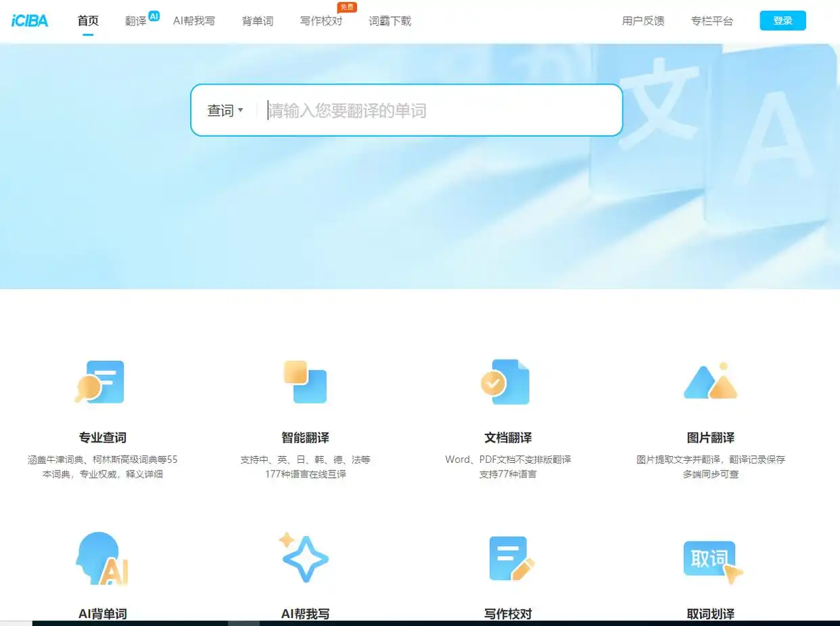The image size is (840, 626).
Task: Open 文档翻译 via its document icon
Action: pos(507,381)
